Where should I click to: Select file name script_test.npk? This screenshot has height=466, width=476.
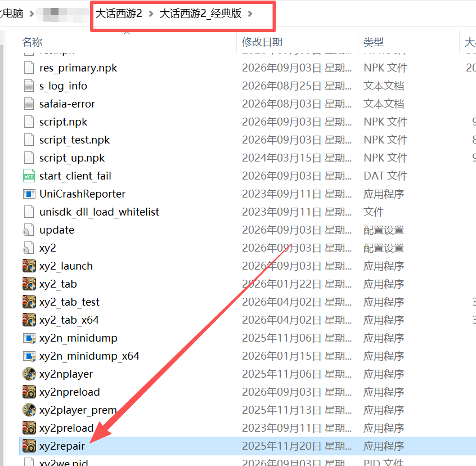tap(74, 140)
